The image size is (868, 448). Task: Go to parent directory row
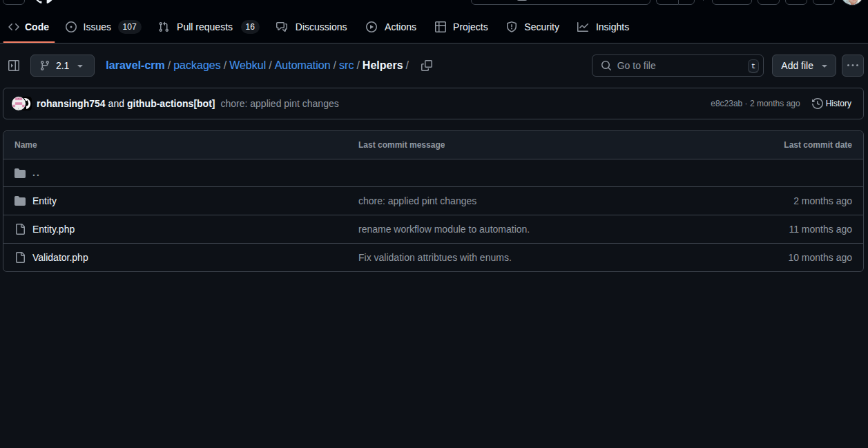tap(433, 173)
